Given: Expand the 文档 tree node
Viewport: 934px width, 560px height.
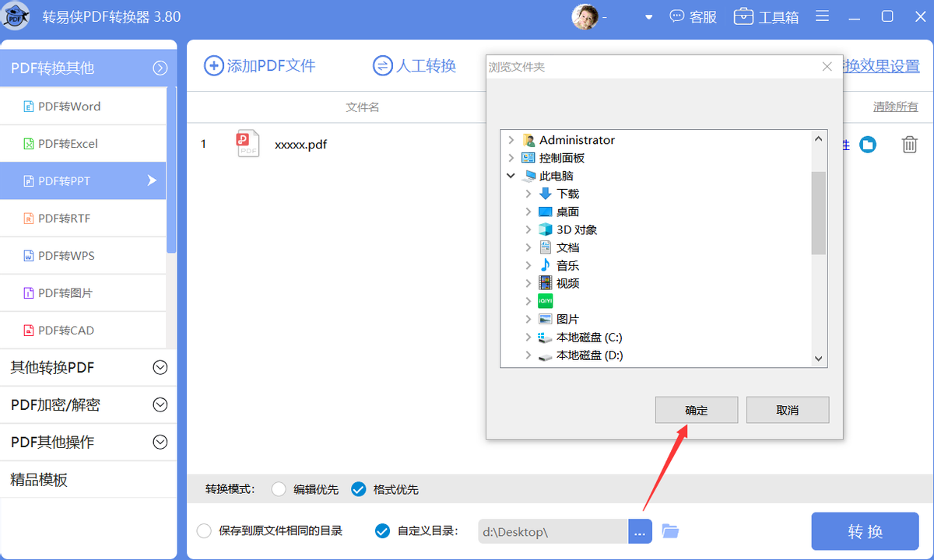Looking at the screenshot, I should [528, 247].
